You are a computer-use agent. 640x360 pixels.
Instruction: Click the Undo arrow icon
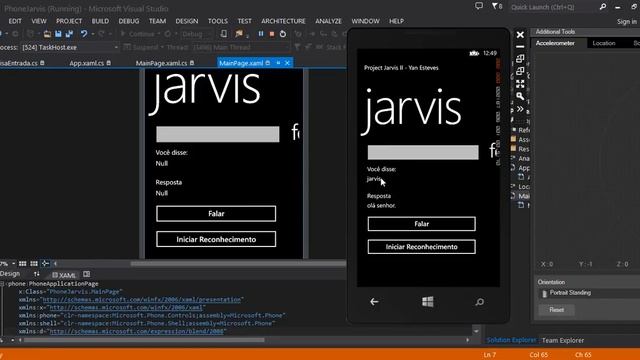pos(84,34)
